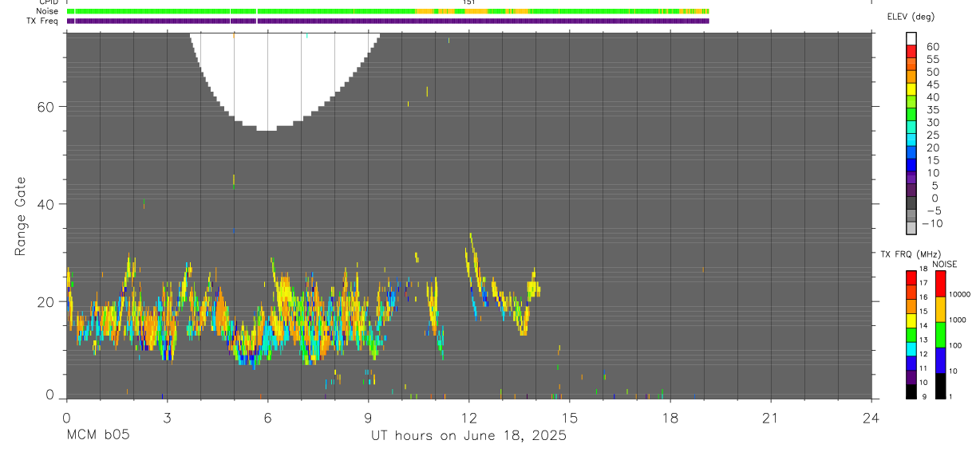Click the x-axis tick label '9'
The image size is (980, 452).
click(x=368, y=418)
